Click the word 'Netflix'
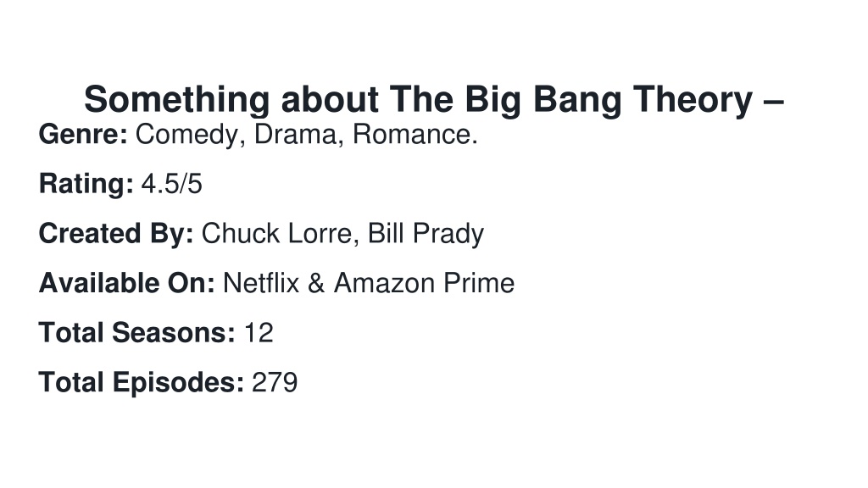The image size is (868, 488). (261, 283)
